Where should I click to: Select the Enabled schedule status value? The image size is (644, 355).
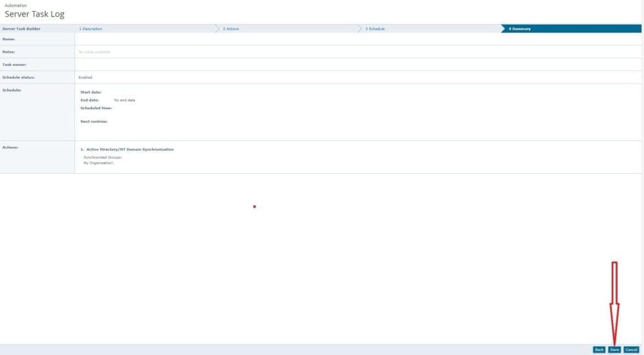tap(85, 77)
